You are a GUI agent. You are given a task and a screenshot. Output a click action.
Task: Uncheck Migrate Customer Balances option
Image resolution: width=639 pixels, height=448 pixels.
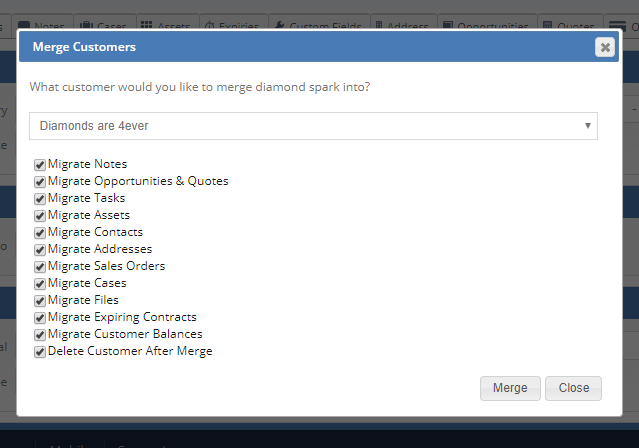40,335
